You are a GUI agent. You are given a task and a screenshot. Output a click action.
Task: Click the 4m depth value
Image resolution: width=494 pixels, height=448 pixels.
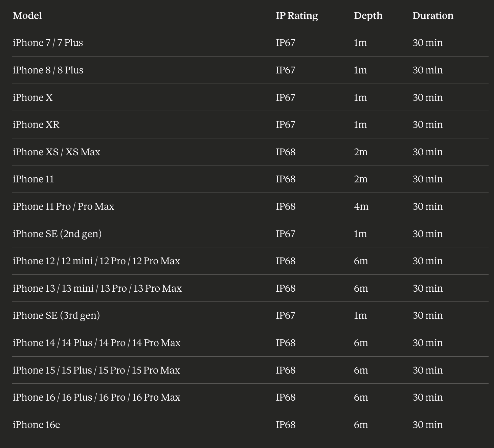pyautogui.click(x=361, y=206)
